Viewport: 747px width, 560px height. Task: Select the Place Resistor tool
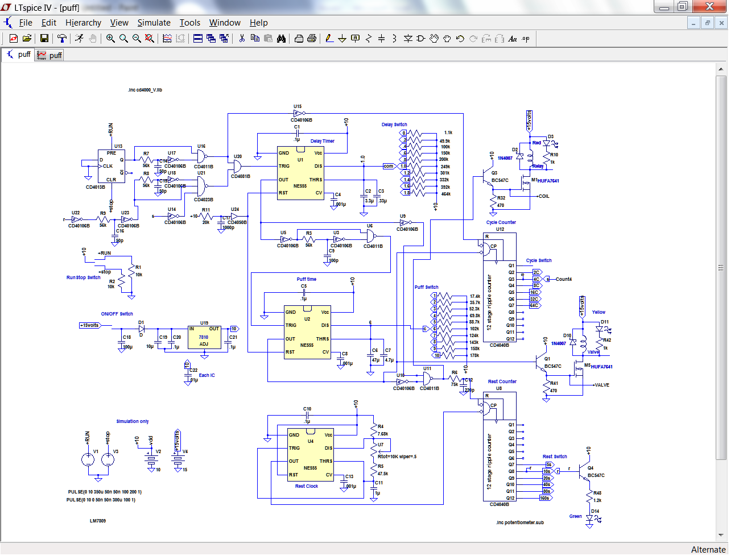(x=369, y=39)
